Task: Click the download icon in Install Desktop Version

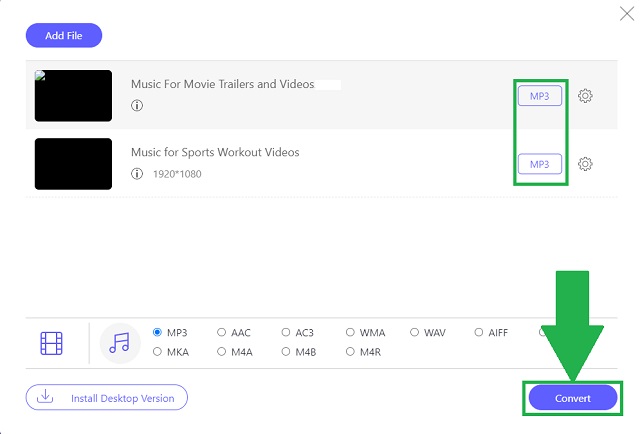Action: (x=45, y=396)
